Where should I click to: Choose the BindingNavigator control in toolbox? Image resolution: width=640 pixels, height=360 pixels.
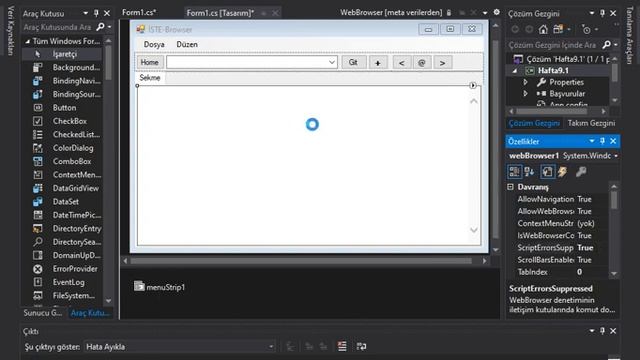point(62,81)
